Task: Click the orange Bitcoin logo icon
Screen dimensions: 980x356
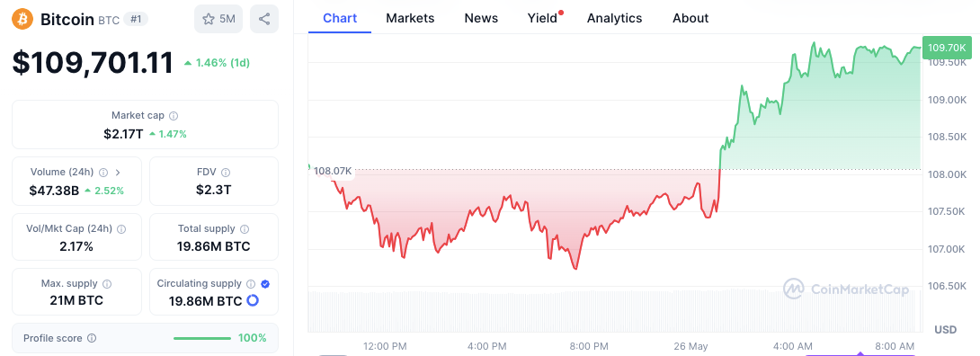Action: coord(22,19)
